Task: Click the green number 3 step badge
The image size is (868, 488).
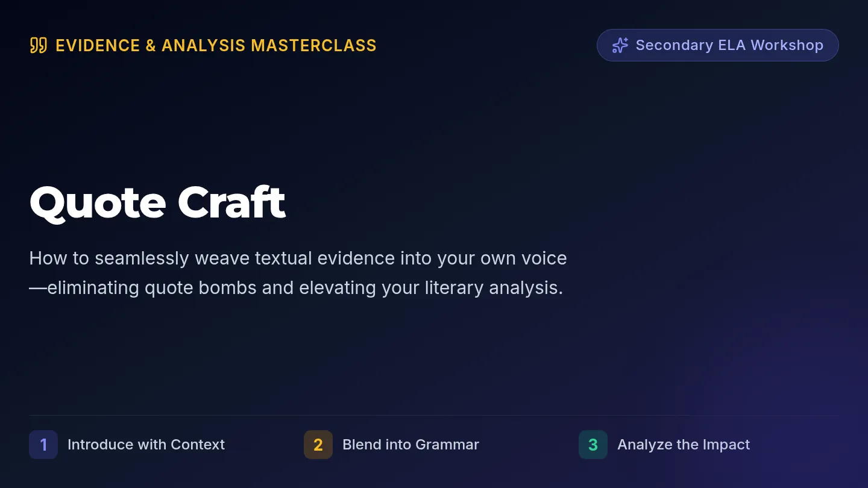Action: (x=593, y=445)
